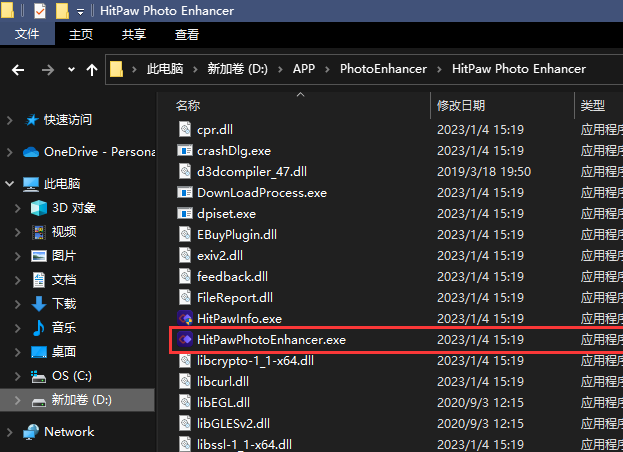Select the 文档 folder in sidebar

64,280
